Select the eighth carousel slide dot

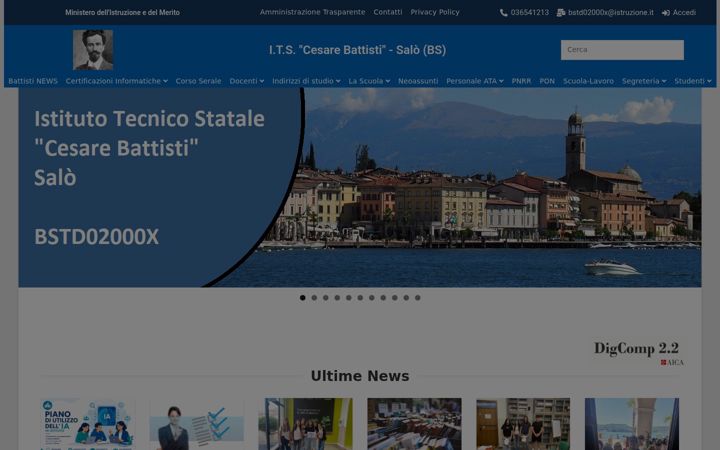pyautogui.click(x=383, y=298)
